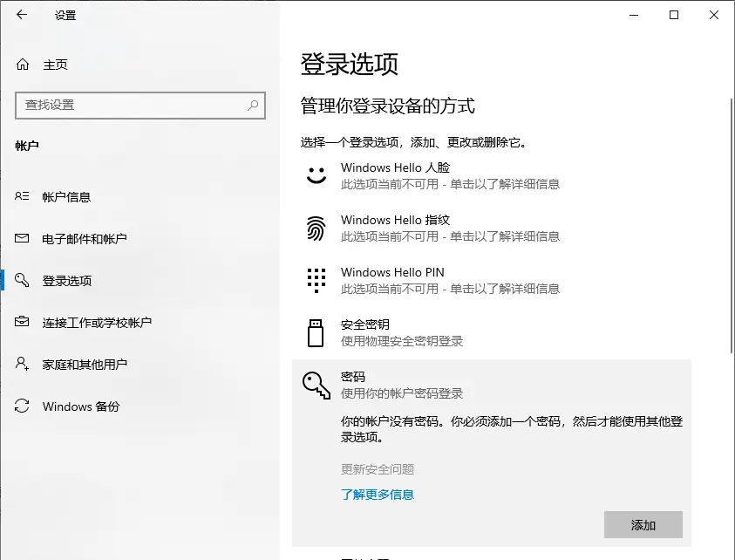Click 你的帐户没有密码 notice text

512,429
